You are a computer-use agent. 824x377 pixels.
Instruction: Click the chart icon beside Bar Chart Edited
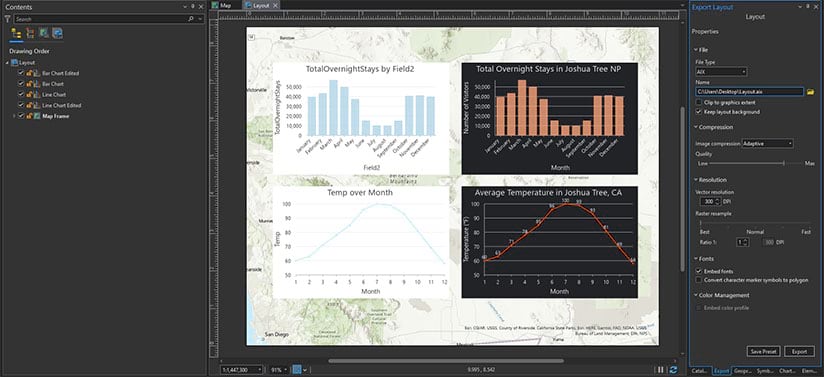[37, 73]
